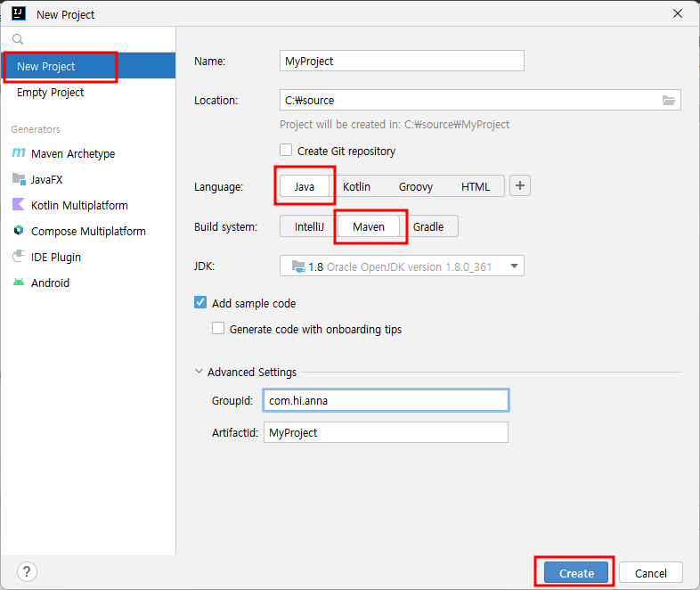
Task: Open IDE Plugin generator
Action: tap(88, 258)
